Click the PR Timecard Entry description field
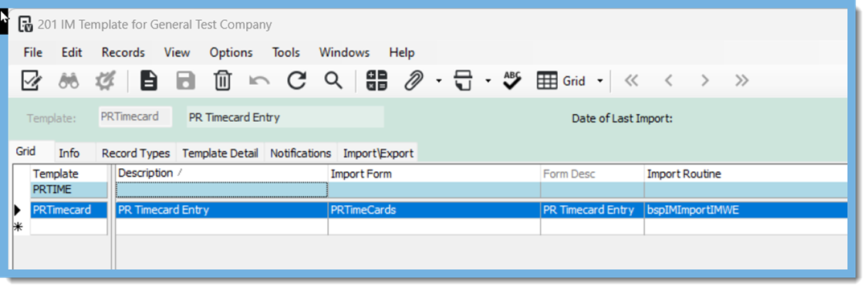868x290 pixels. click(x=285, y=117)
